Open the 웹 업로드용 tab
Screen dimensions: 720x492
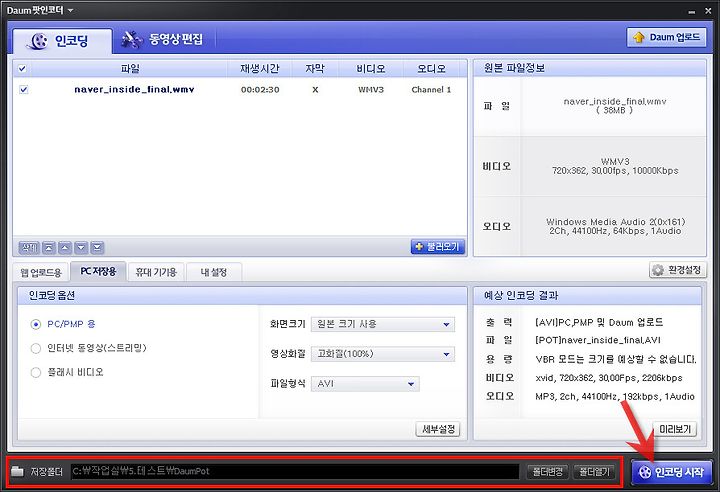pos(41,272)
